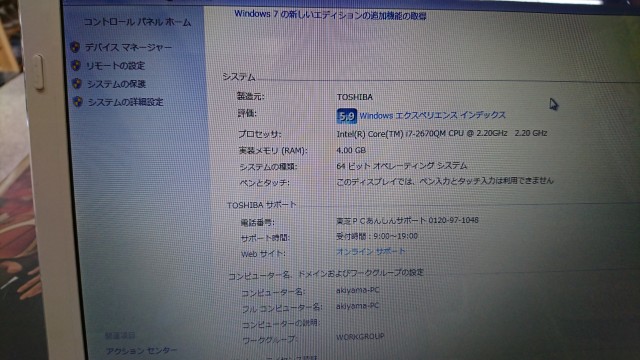The width and height of the screenshot is (640, 360).
Task: Click the 5.9 experience index score badge
Action: pyautogui.click(x=347, y=116)
